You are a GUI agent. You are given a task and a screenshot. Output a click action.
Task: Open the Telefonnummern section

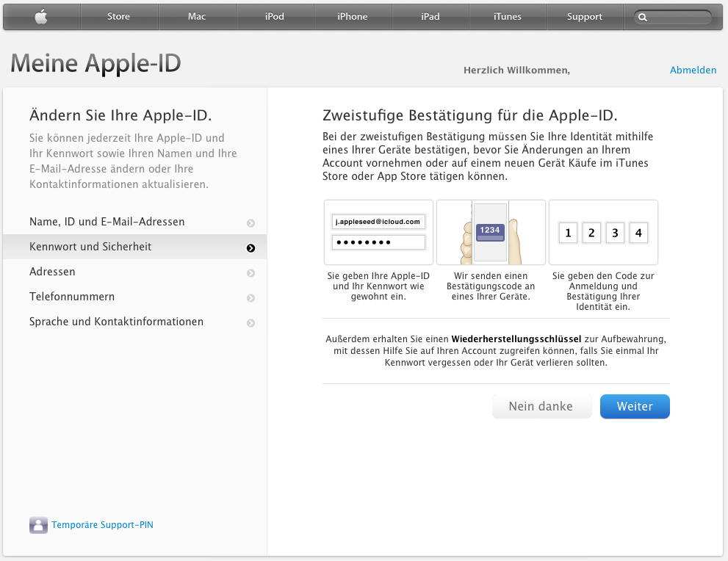pyautogui.click(x=134, y=297)
